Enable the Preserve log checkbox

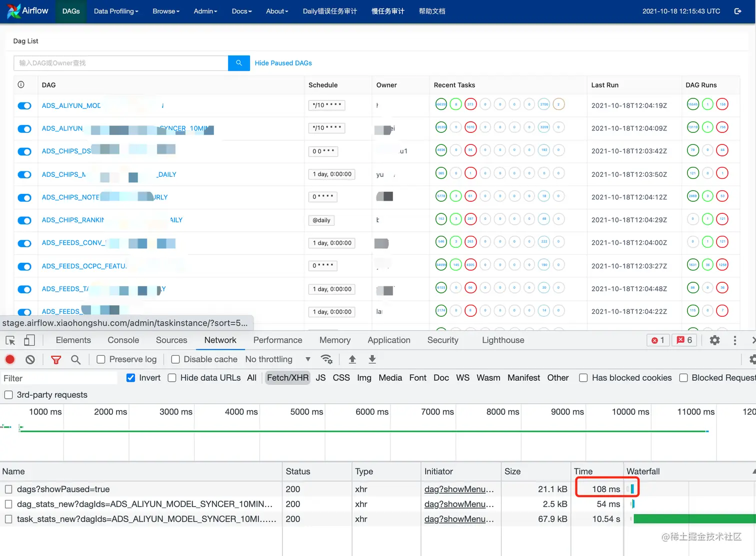point(101,359)
